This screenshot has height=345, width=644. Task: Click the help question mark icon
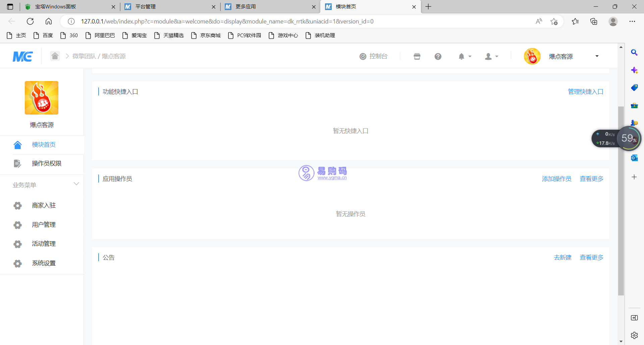tap(438, 56)
